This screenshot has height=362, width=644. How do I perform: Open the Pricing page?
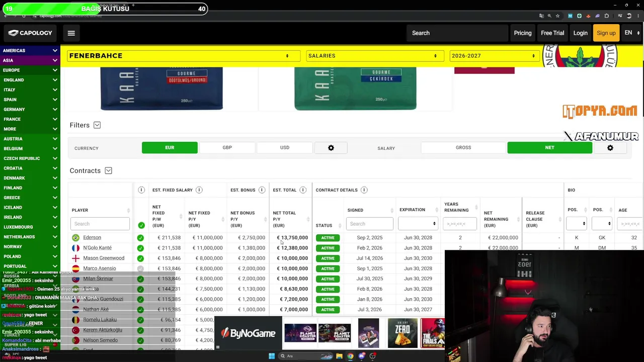coord(523,33)
